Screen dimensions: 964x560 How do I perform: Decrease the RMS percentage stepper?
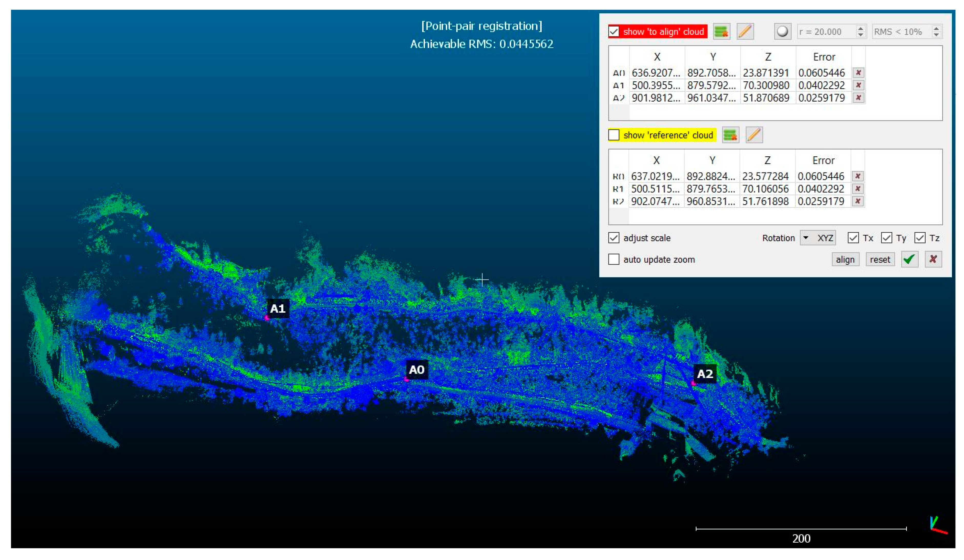[x=936, y=34]
